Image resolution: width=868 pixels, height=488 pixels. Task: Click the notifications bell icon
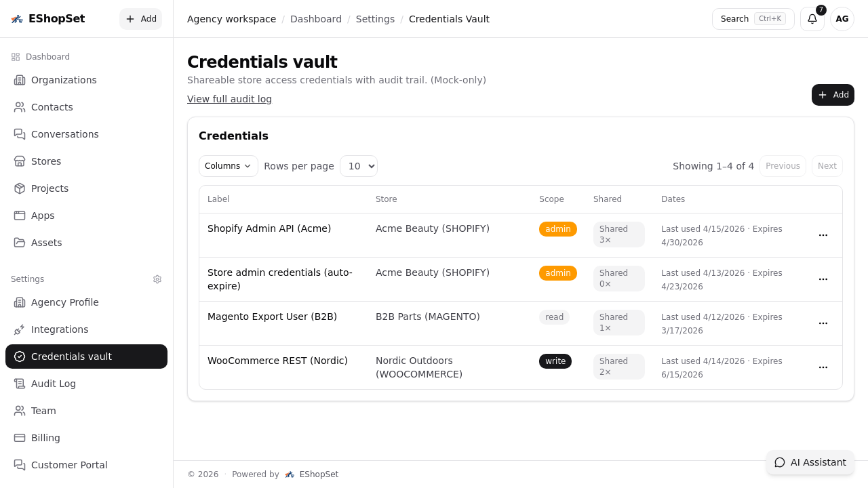[812, 19]
